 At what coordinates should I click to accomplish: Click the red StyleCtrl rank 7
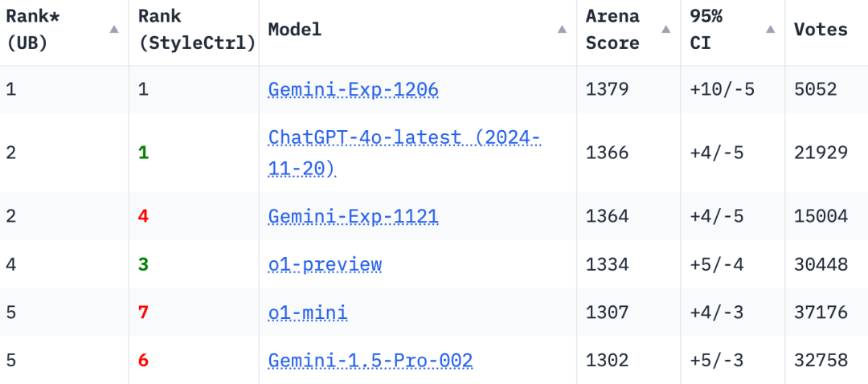coord(143,313)
